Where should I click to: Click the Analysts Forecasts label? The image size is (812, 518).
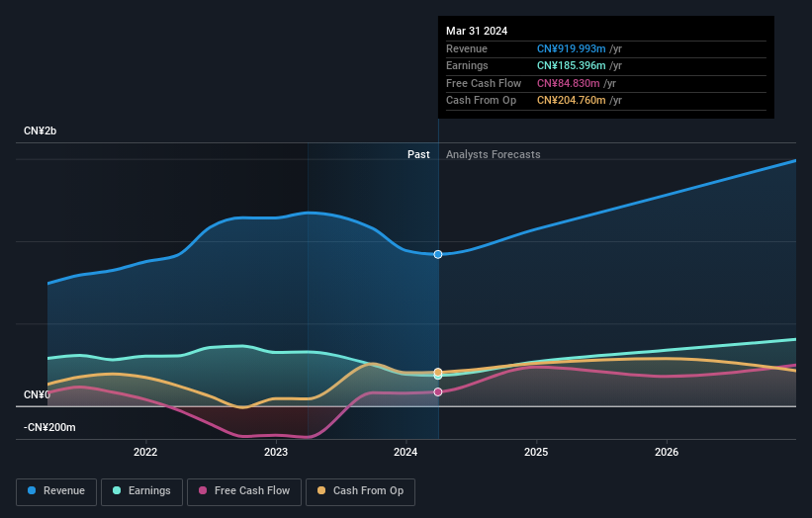(493, 154)
